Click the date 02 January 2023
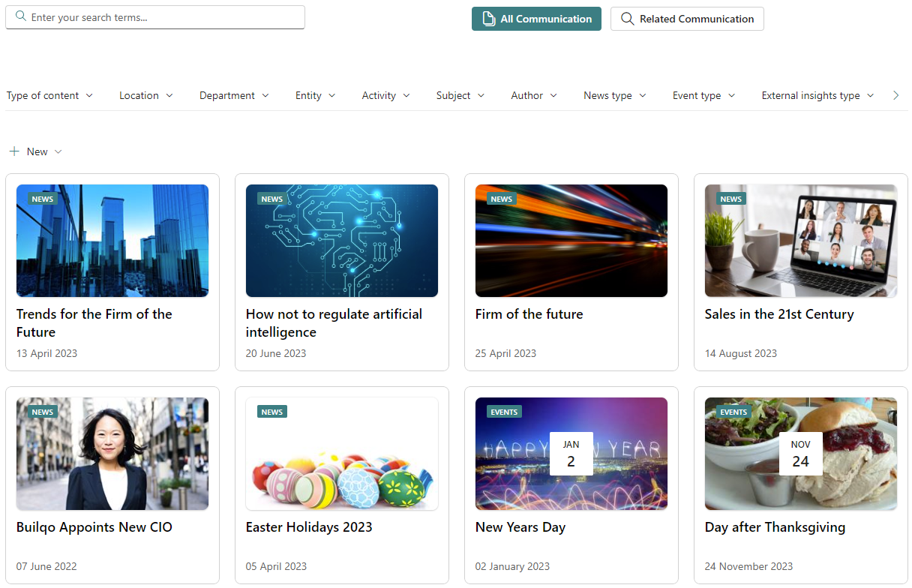The image size is (912, 588). point(512,566)
